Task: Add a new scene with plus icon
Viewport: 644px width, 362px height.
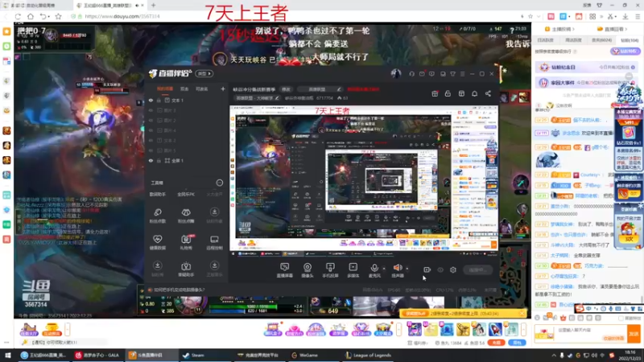Action: pyautogui.click(x=223, y=88)
